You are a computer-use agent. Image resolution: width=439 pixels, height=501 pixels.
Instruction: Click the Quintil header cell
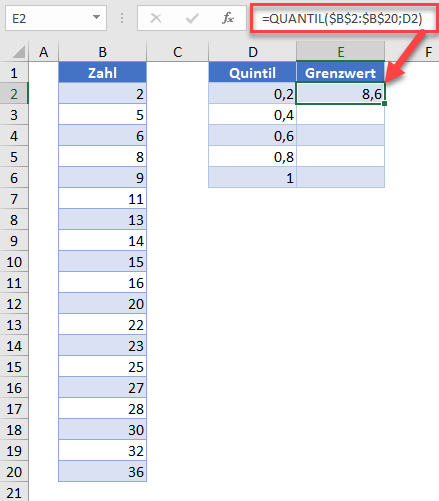pos(252,73)
